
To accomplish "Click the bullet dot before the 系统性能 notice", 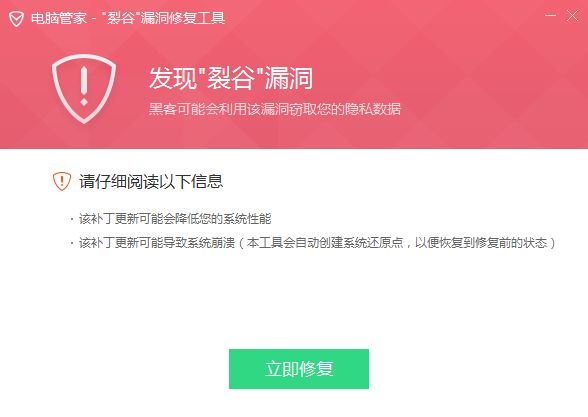I will pos(72,219).
